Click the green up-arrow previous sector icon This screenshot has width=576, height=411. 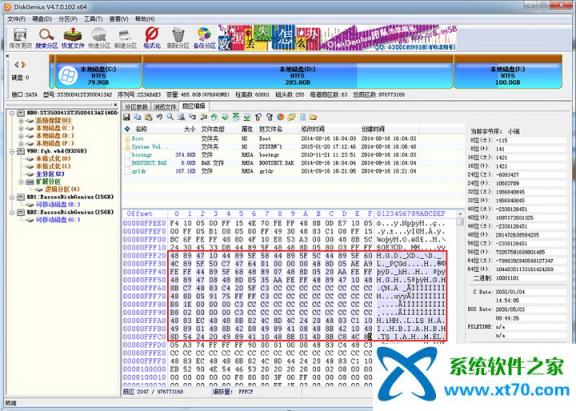pos(214,117)
